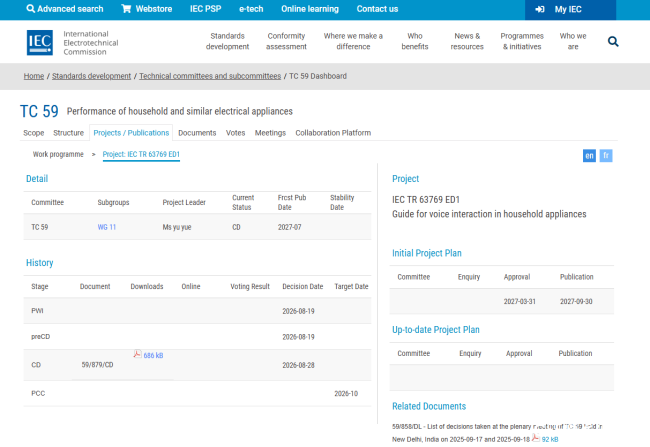Click the Work programme breadcrumb
The height and width of the screenshot is (447, 650).
click(58, 154)
